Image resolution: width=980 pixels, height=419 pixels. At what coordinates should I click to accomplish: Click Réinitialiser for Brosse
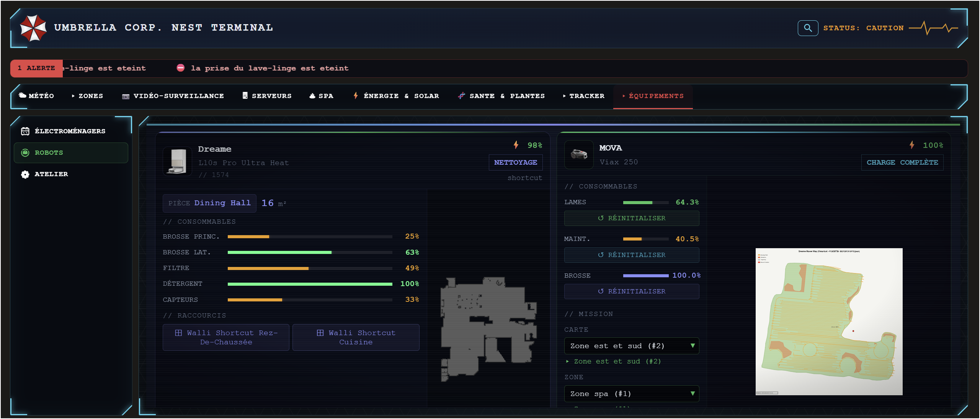631,291
